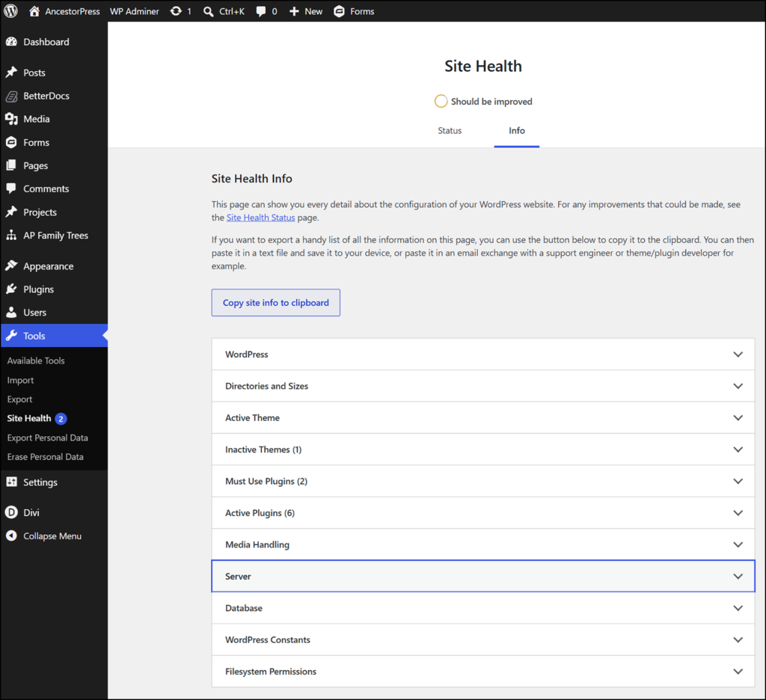Expand Directories and Sizes chevron
766x700 pixels.
pyautogui.click(x=738, y=386)
